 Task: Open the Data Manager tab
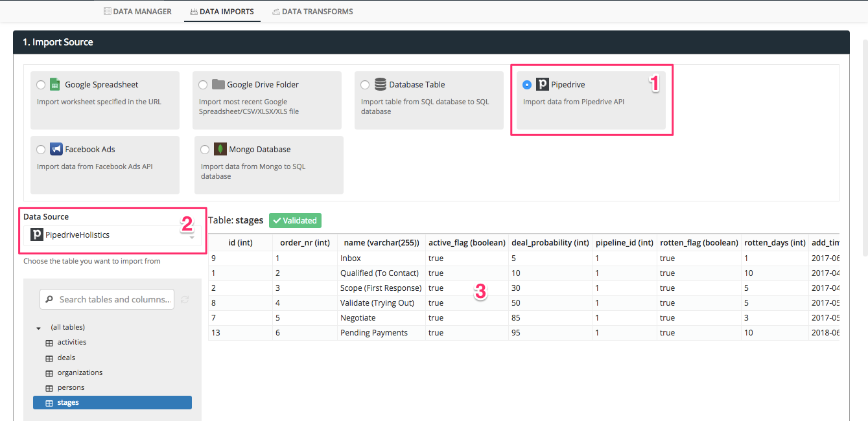point(138,12)
